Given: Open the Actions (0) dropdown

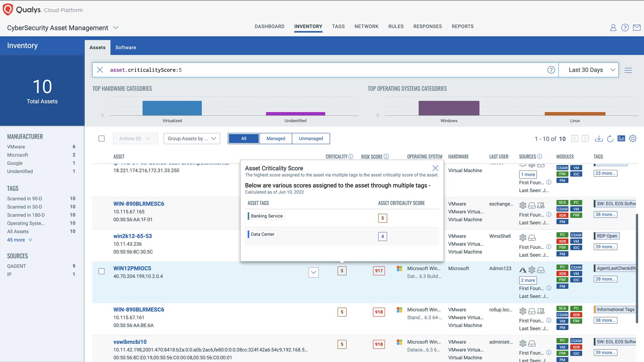Looking at the screenshot, I should (x=135, y=138).
